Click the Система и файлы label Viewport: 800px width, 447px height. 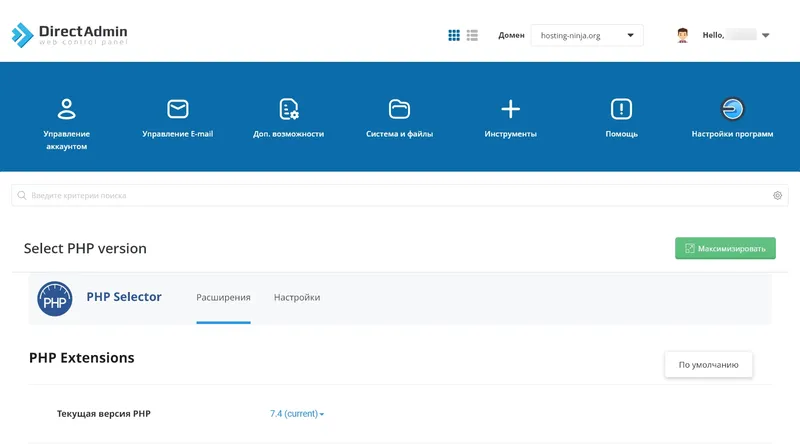(399, 134)
